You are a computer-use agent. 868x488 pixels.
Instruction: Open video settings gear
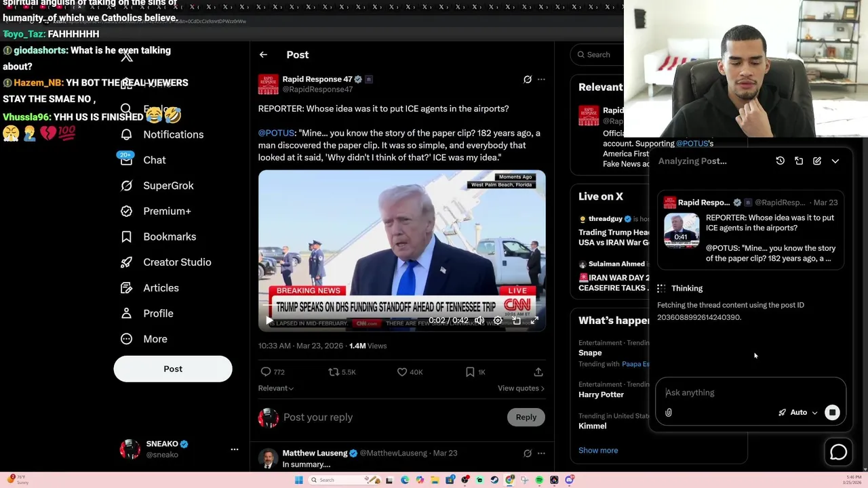498,321
